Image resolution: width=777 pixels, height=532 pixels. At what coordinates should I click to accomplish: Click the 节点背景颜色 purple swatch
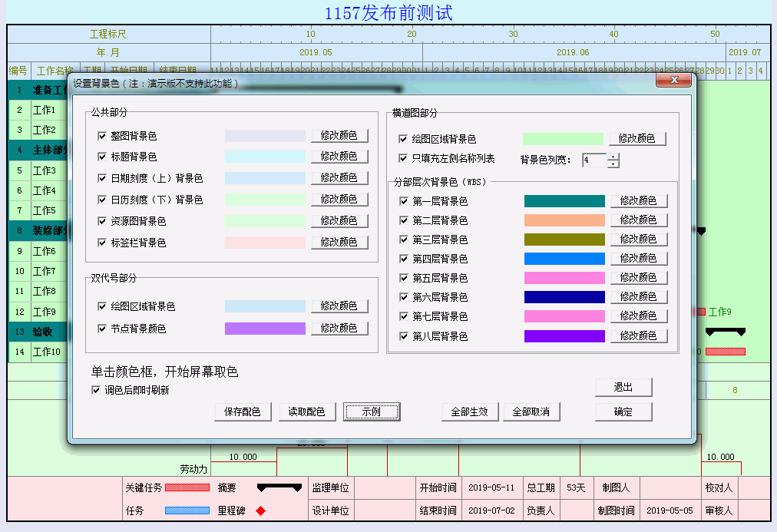pos(265,329)
